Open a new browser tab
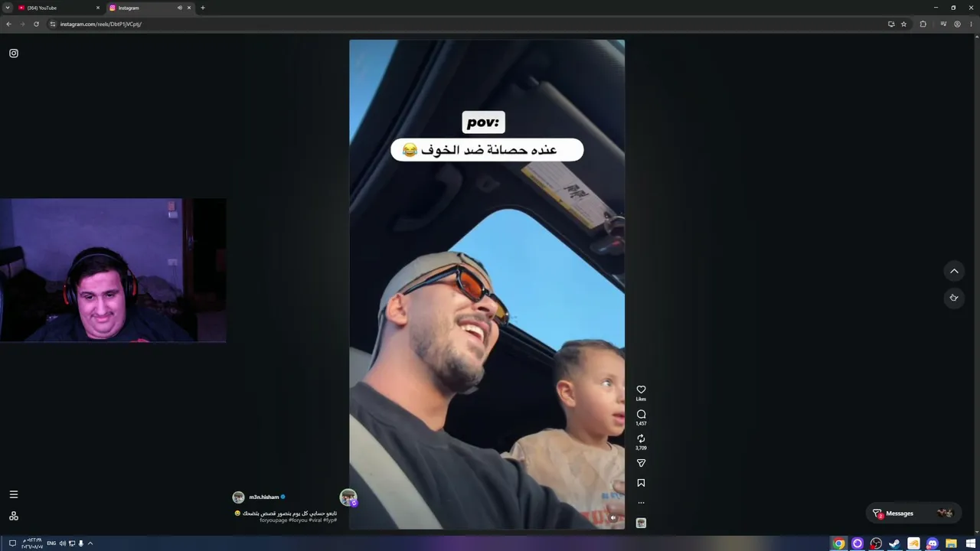This screenshot has width=980, height=551. pyautogui.click(x=203, y=8)
